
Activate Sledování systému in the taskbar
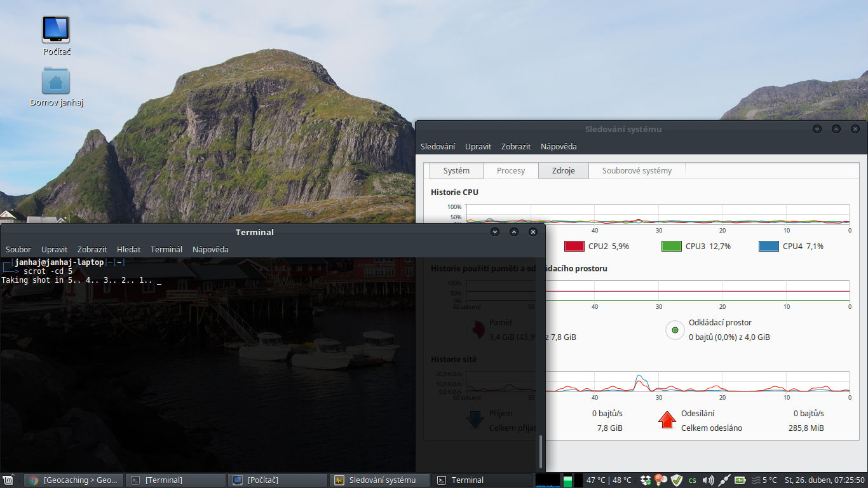tap(380, 480)
